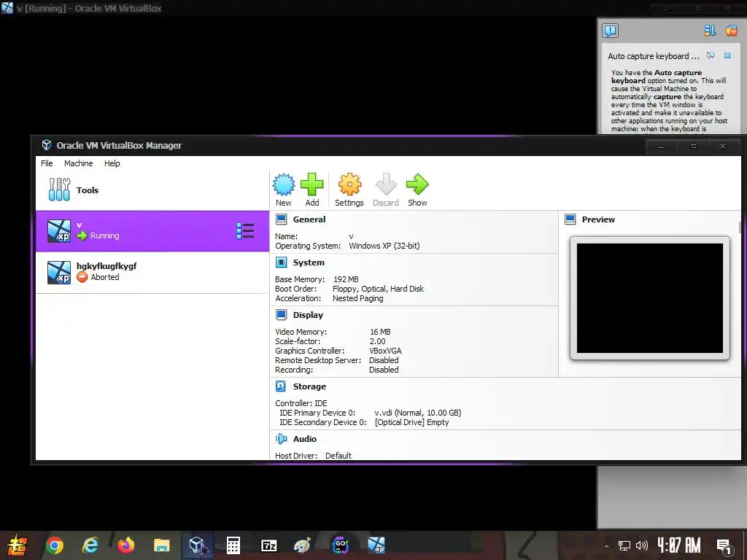Viewport: 747px width, 560px height.
Task: Expand hidden system tray icons arrow
Action: [x=606, y=546]
